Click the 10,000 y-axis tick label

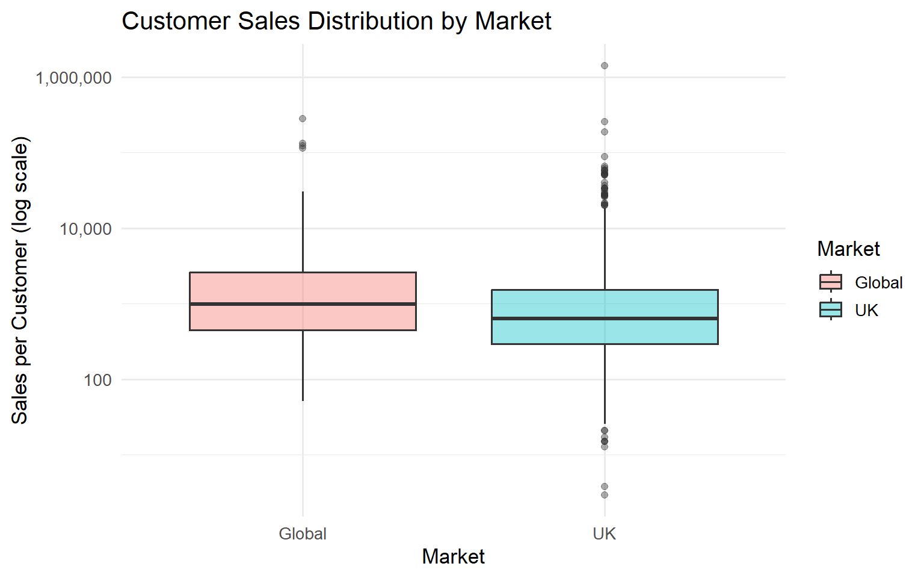85,229
